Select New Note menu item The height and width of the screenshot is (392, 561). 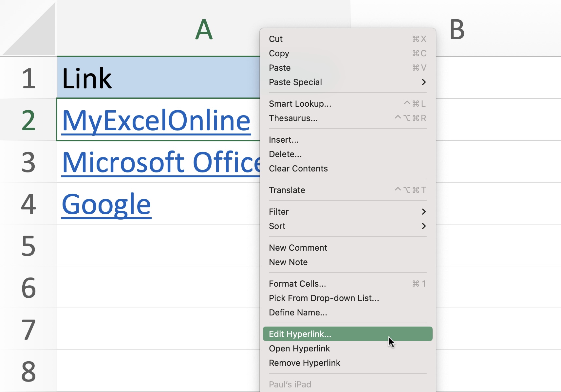[x=347, y=262]
